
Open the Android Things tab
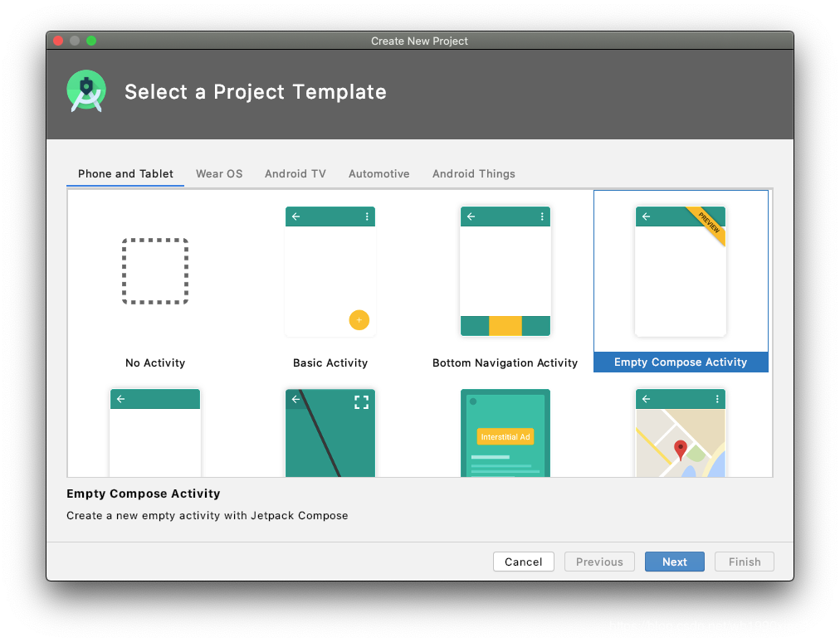coord(474,173)
